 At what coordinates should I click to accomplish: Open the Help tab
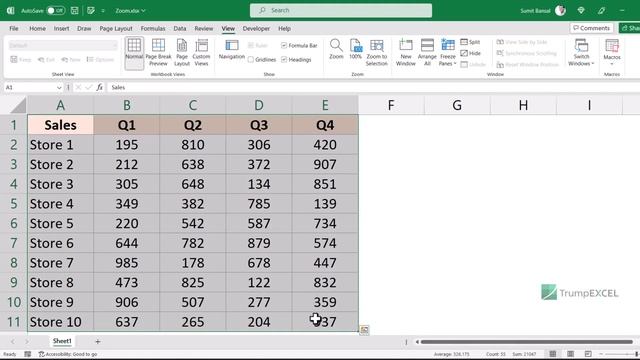[284, 29]
